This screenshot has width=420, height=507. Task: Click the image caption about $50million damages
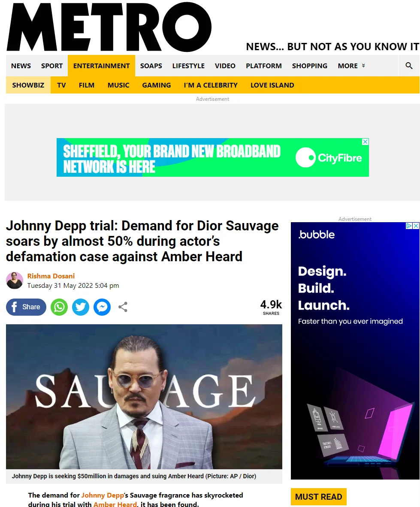coord(134,476)
